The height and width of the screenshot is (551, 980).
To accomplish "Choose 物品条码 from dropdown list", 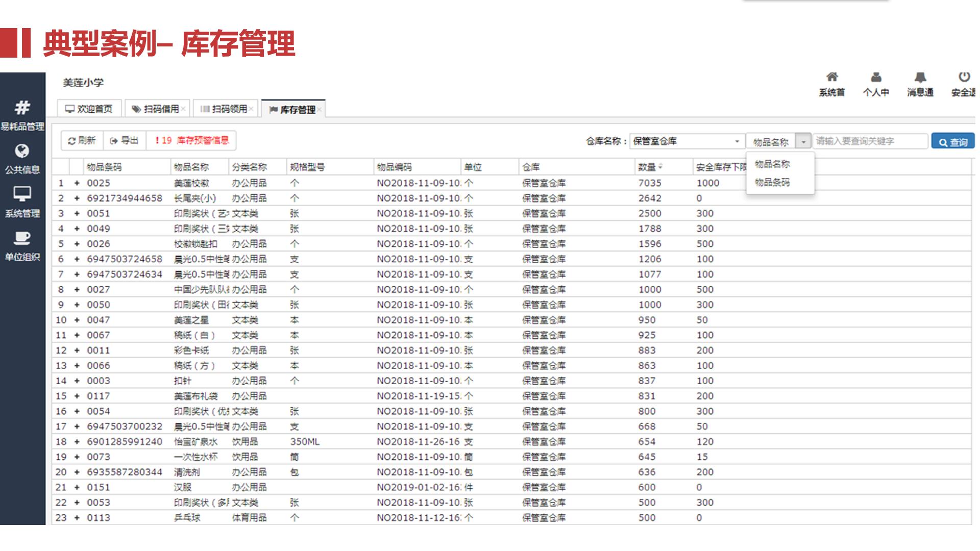I will pos(772,182).
